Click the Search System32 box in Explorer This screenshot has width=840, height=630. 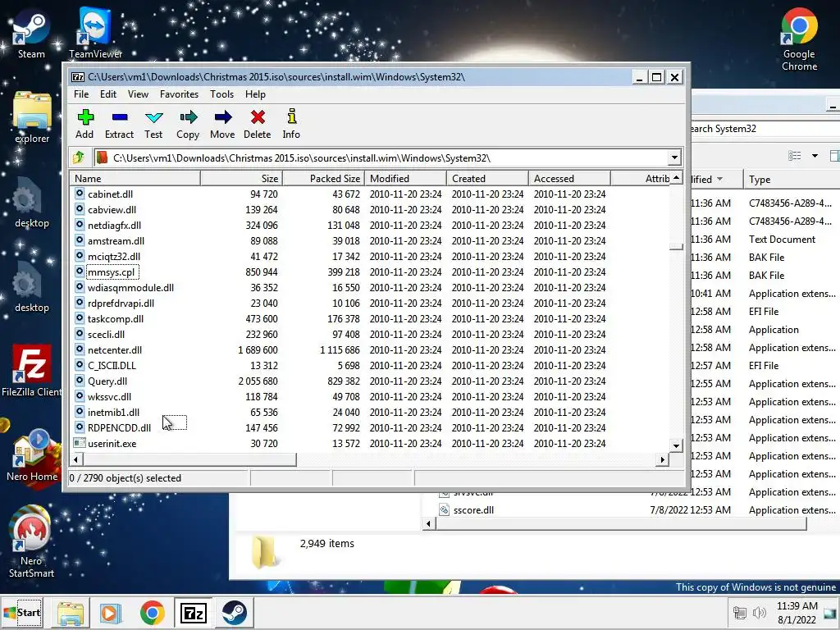(765, 129)
